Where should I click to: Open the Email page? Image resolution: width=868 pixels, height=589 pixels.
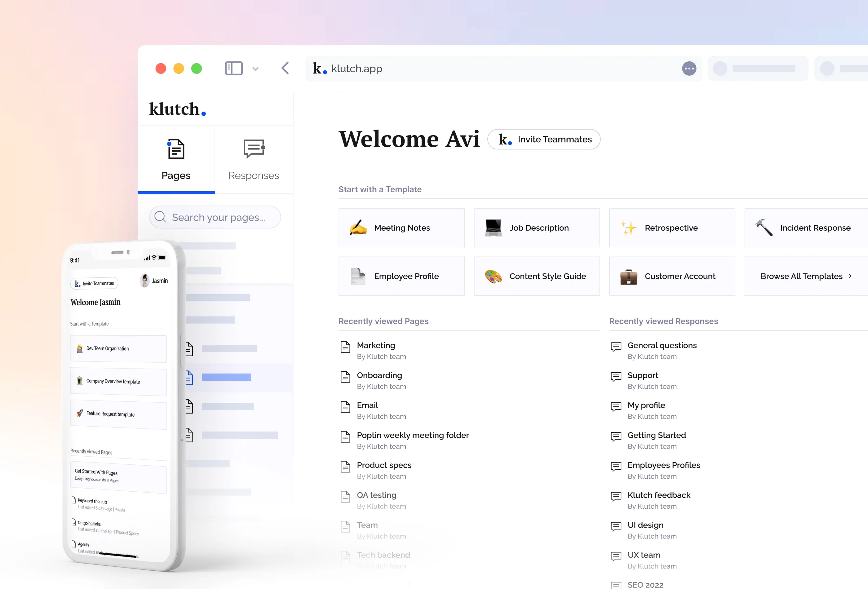coord(367,405)
